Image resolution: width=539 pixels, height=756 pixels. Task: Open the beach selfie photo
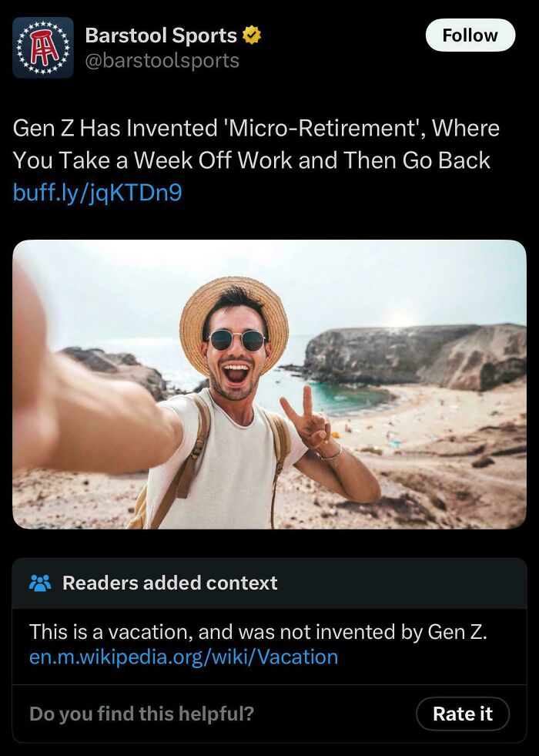pos(269,385)
